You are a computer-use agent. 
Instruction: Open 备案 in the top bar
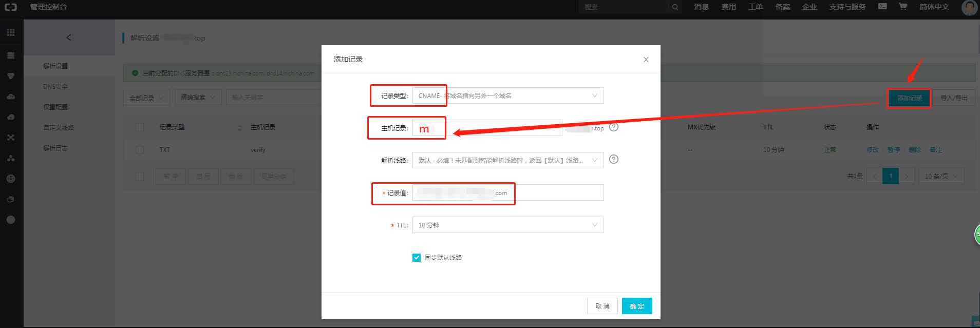click(x=782, y=7)
